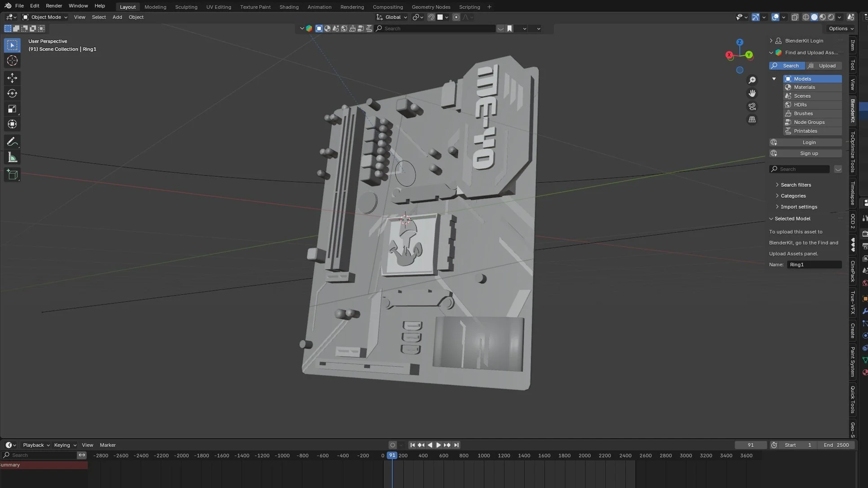Choose the Annotate pencil tool
Image resolution: width=868 pixels, height=488 pixels.
tap(12, 142)
